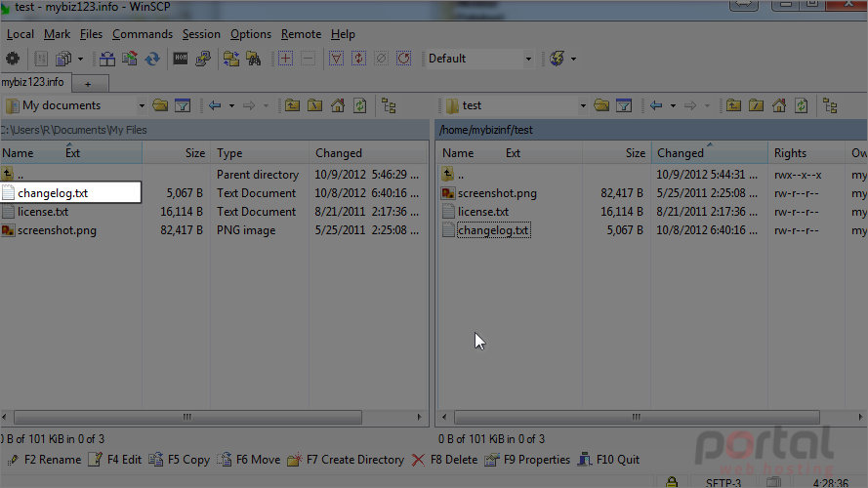868x488 pixels.
Task: Expand the My documents drive dropdown
Action: (142, 105)
